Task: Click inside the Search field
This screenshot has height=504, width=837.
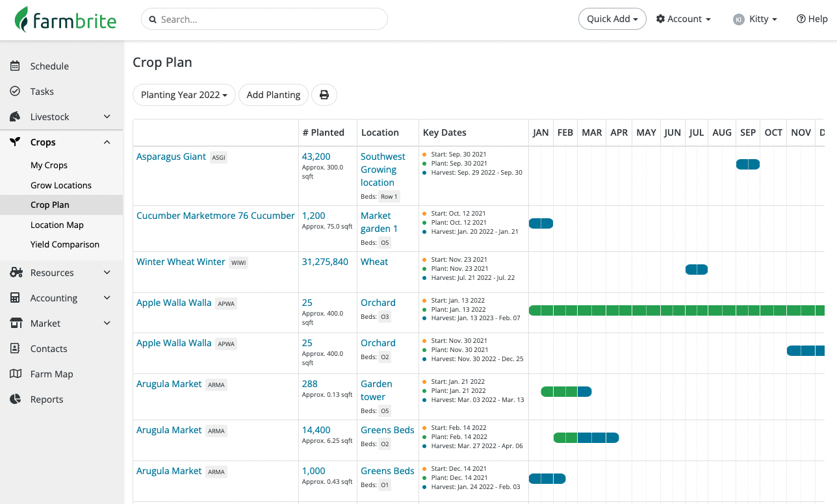Action: point(264,19)
